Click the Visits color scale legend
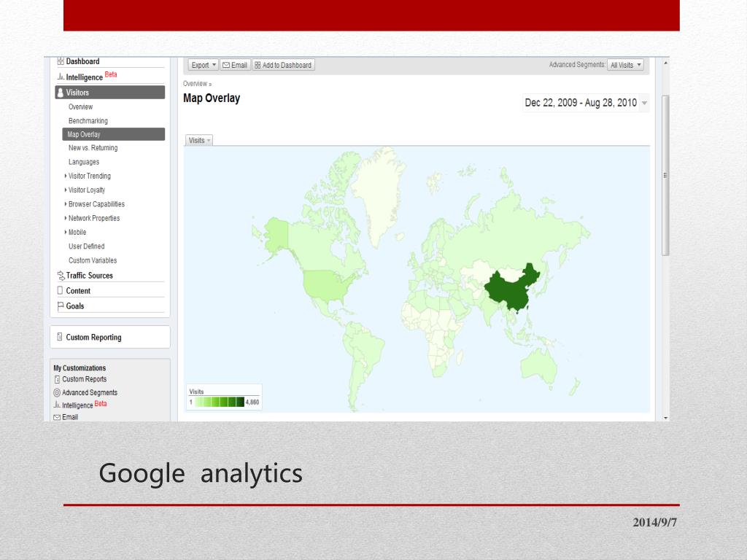The height and width of the screenshot is (560, 747). point(220,402)
